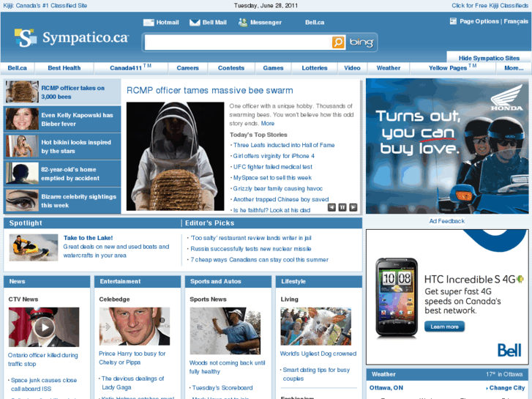Select Even Kelly Kapowski has Bieber fever
532x399 pixels.
pos(62,119)
